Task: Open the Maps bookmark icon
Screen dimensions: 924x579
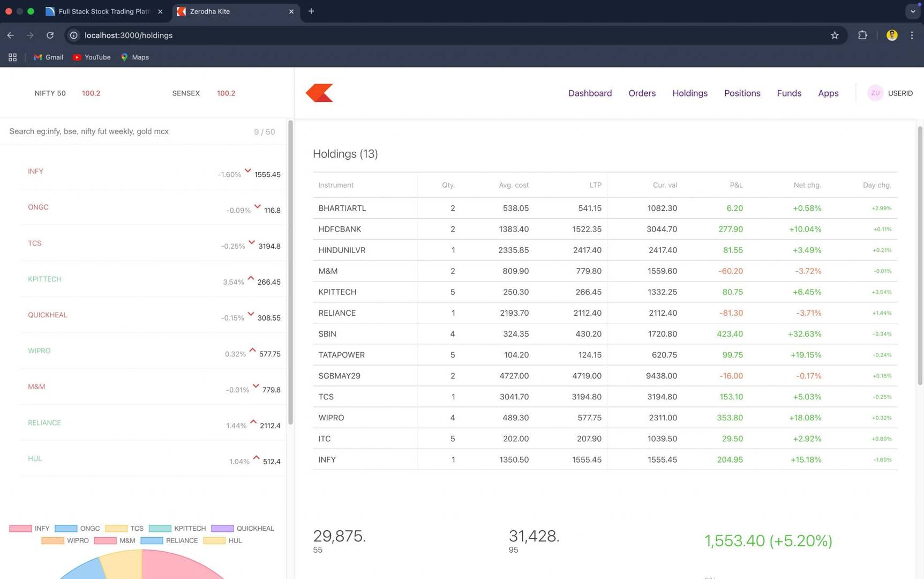Action: [x=125, y=57]
